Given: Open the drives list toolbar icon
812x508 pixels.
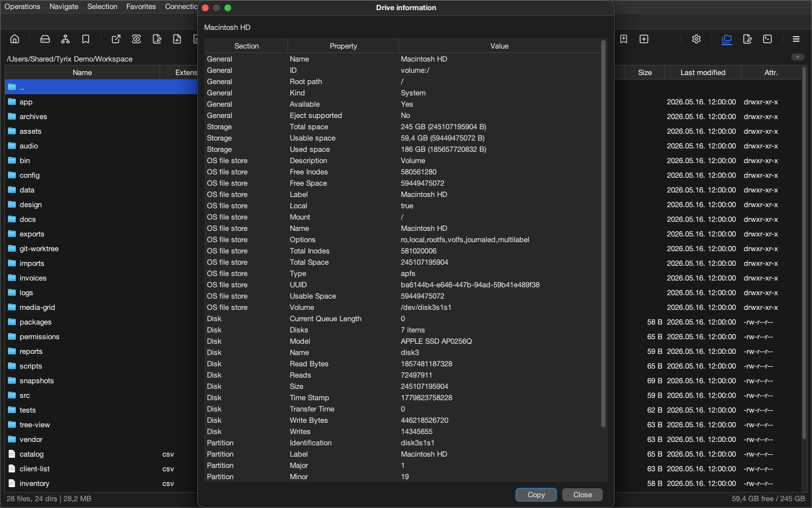Looking at the screenshot, I should click(x=45, y=39).
